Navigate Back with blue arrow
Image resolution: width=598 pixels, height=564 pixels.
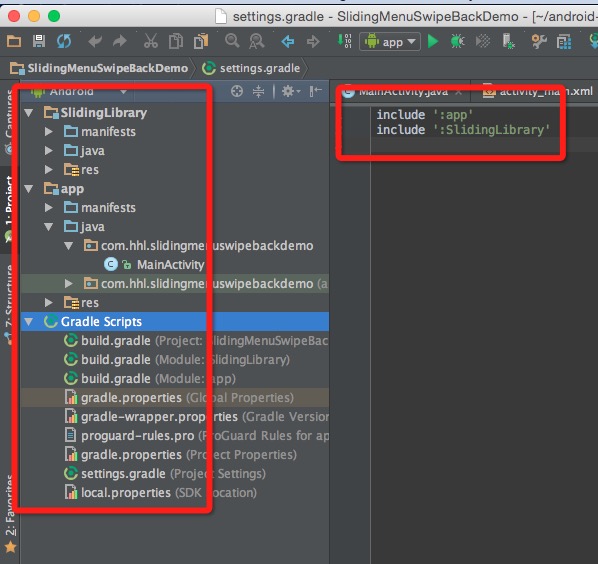[288, 41]
